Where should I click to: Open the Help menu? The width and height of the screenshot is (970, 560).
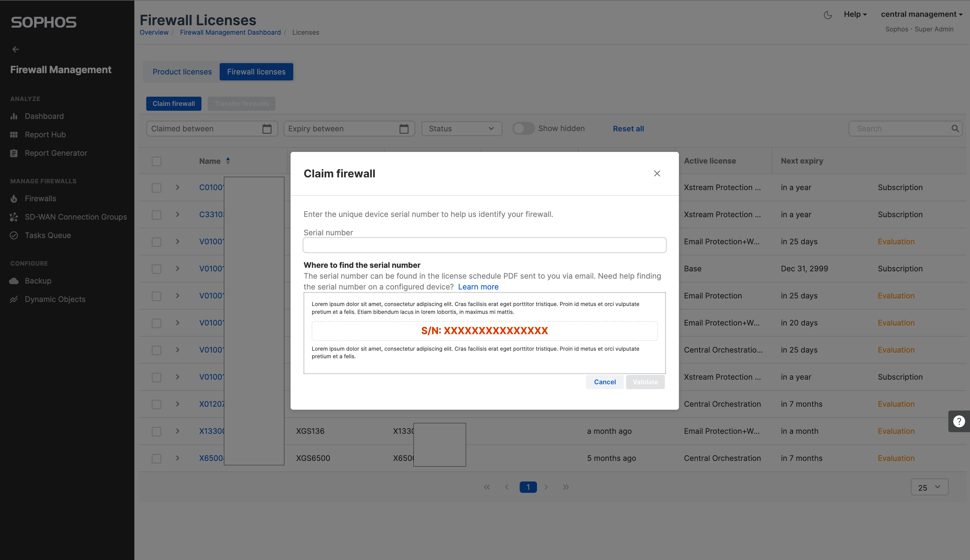point(855,15)
